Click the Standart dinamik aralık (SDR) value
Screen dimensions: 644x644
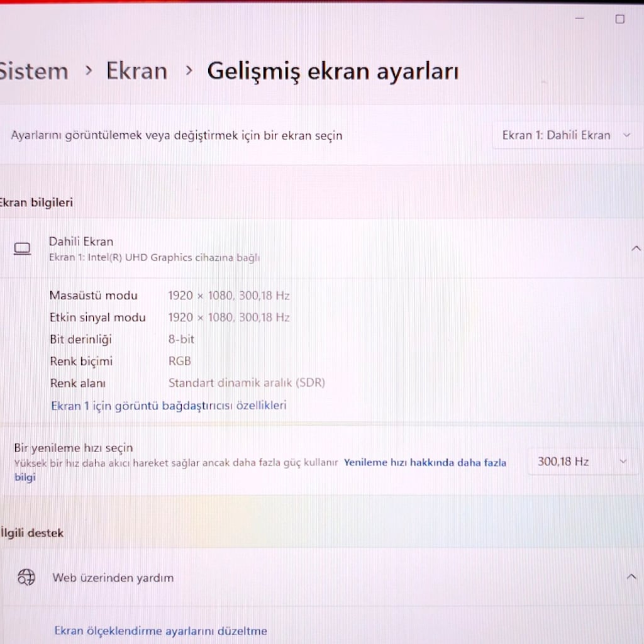[x=247, y=382]
